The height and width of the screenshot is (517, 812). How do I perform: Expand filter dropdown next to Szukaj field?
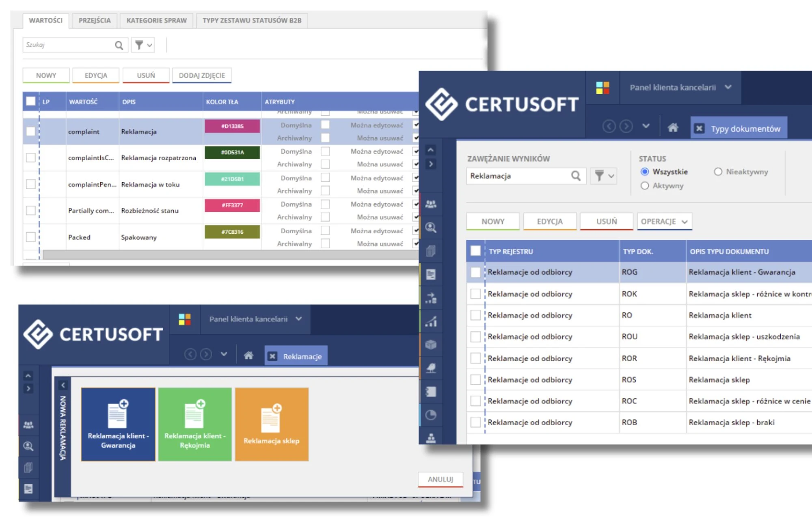click(143, 45)
